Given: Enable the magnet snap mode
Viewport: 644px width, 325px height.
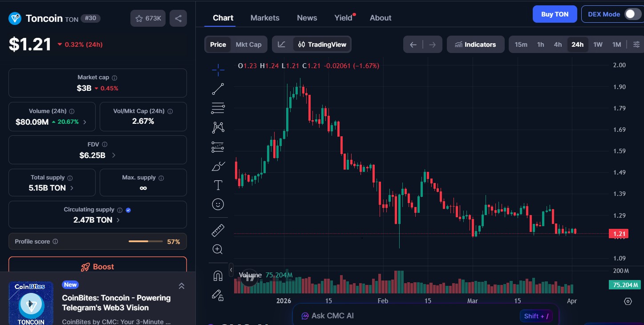Looking at the screenshot, I should pos(218,276).
